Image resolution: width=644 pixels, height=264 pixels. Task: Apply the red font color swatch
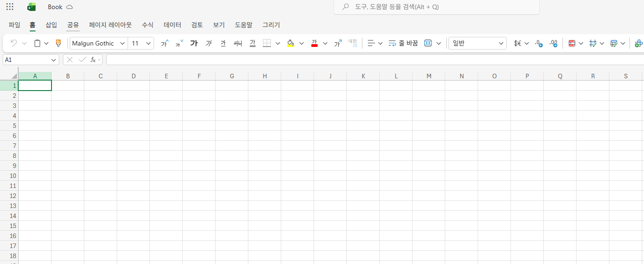pyautogui.click(x=314, y=43)
